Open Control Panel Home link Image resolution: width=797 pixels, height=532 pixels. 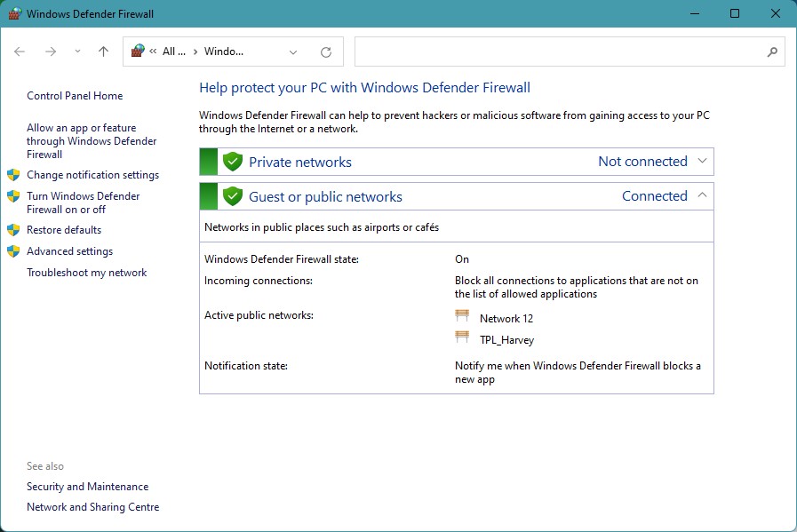pyautogui.click(x=75, y=96)
